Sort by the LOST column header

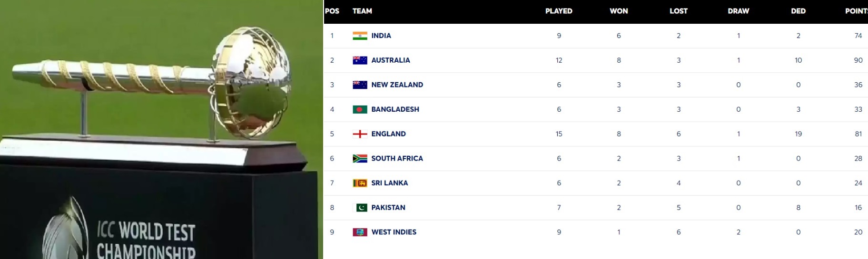tap(679, 11)
